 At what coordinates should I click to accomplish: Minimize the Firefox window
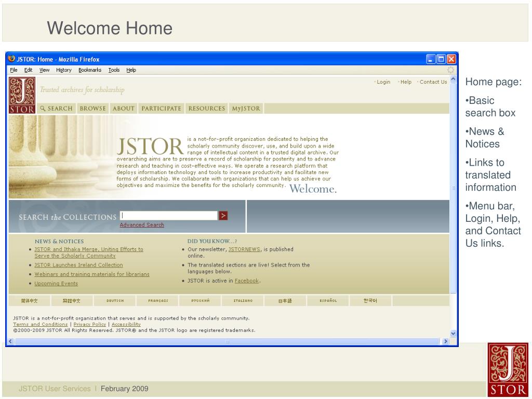coord(431,59)
